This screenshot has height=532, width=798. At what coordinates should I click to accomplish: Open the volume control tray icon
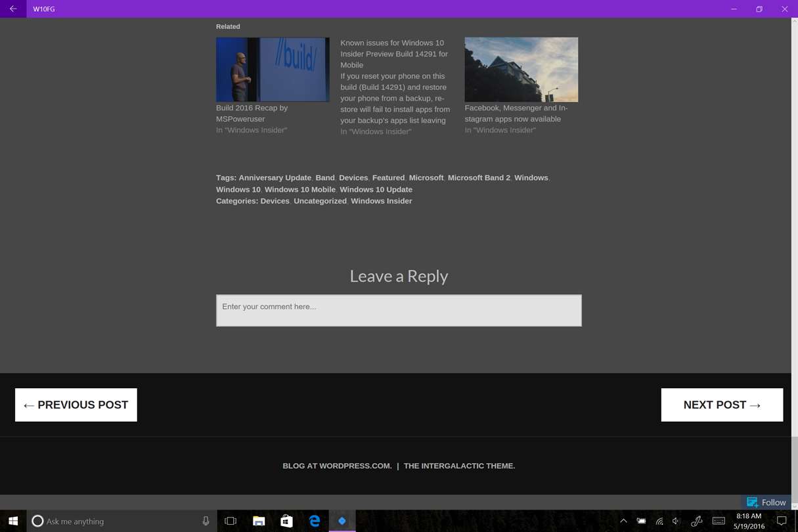(x=676, y=521)
